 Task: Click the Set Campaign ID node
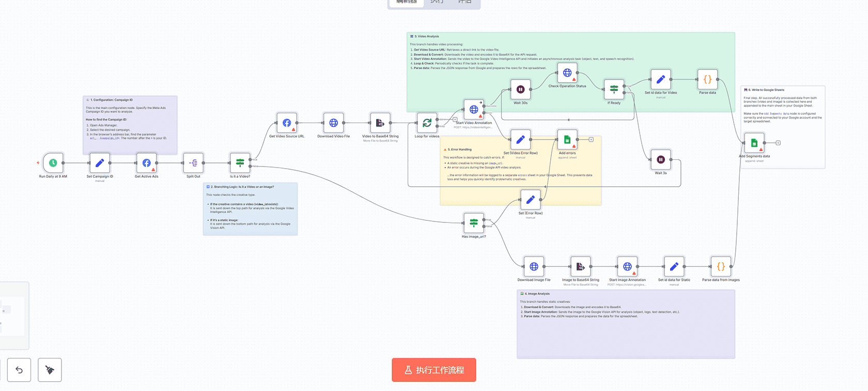[x=100, y=163]
